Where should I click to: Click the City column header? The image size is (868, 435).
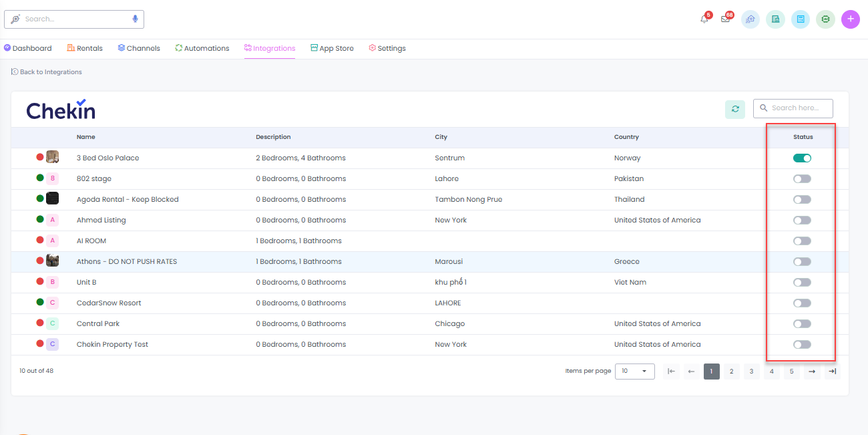click(441, 137)
